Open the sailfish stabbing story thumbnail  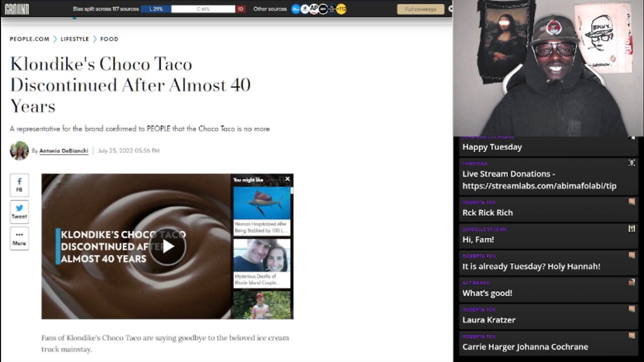click(x=262, y=203)
